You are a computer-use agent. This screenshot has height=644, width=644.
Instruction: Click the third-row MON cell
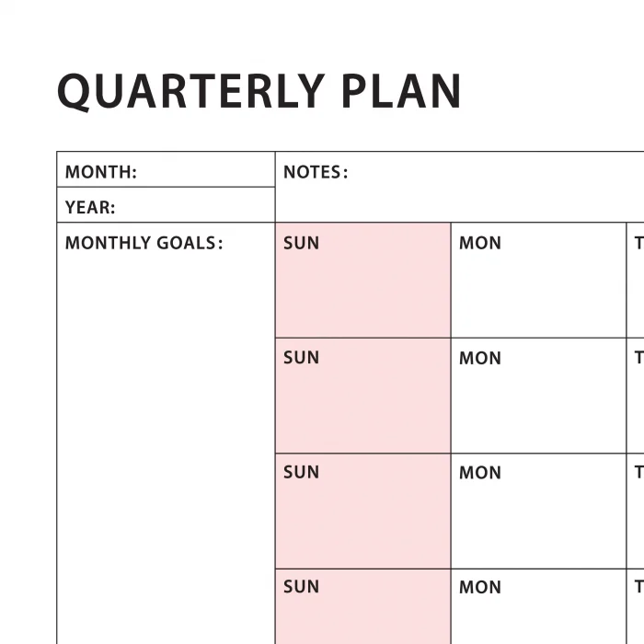[538, 515]
